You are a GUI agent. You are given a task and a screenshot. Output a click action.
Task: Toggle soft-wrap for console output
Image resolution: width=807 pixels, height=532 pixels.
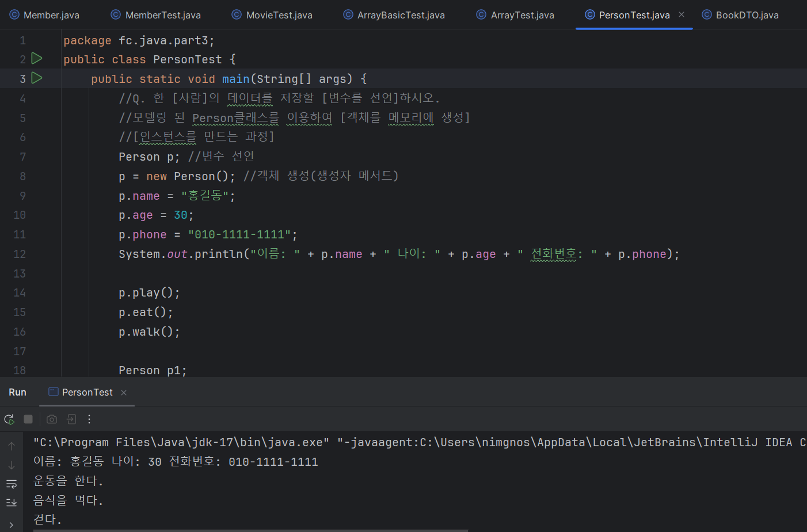pyautogui.click(x=12, y=484)
